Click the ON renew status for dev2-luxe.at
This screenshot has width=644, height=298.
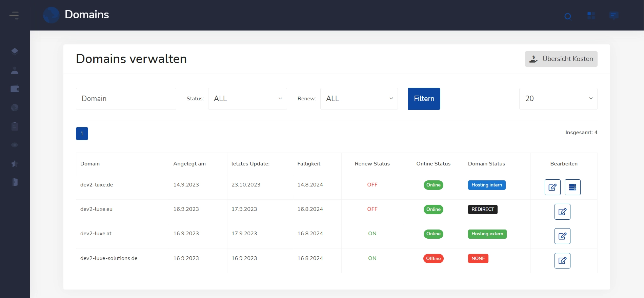pyautogui.click(x=372, y=234)
